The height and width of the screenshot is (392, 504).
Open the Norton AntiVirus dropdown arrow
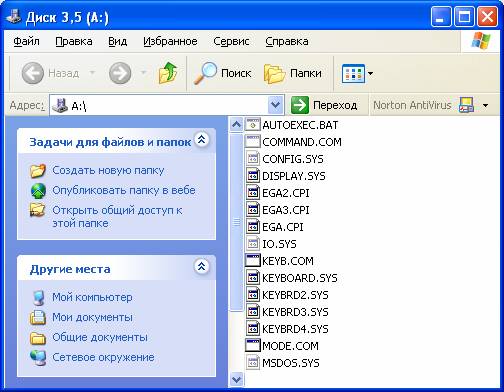point(485,106)
